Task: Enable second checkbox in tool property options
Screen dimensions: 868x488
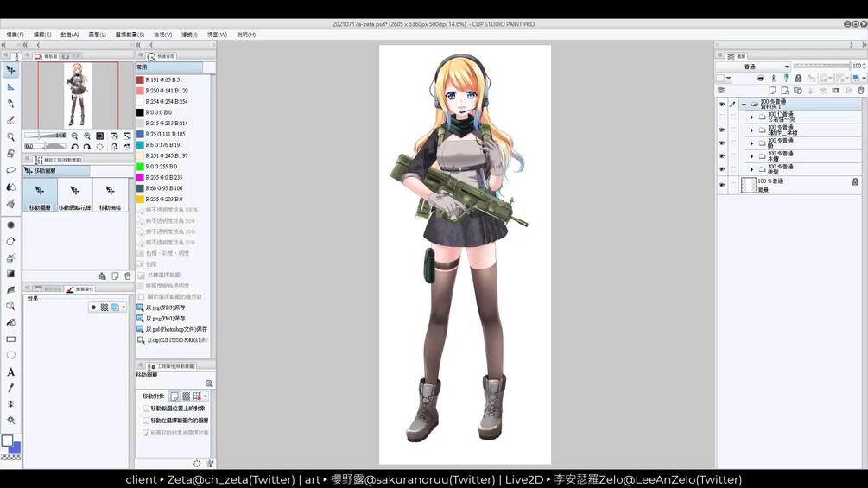Action: point(146,421)
